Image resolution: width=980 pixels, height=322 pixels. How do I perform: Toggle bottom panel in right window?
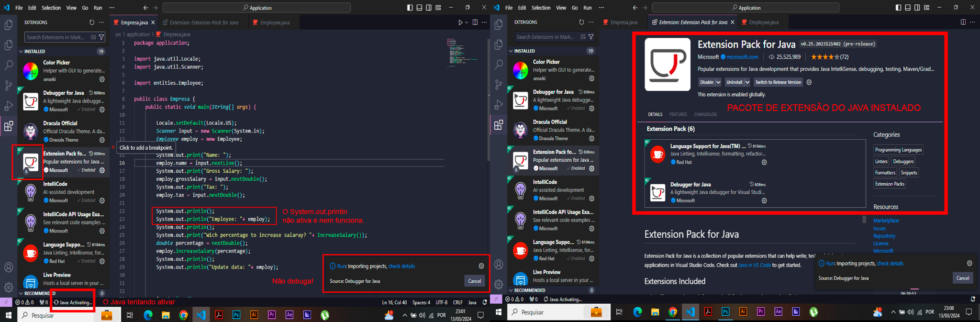(908, 8)
